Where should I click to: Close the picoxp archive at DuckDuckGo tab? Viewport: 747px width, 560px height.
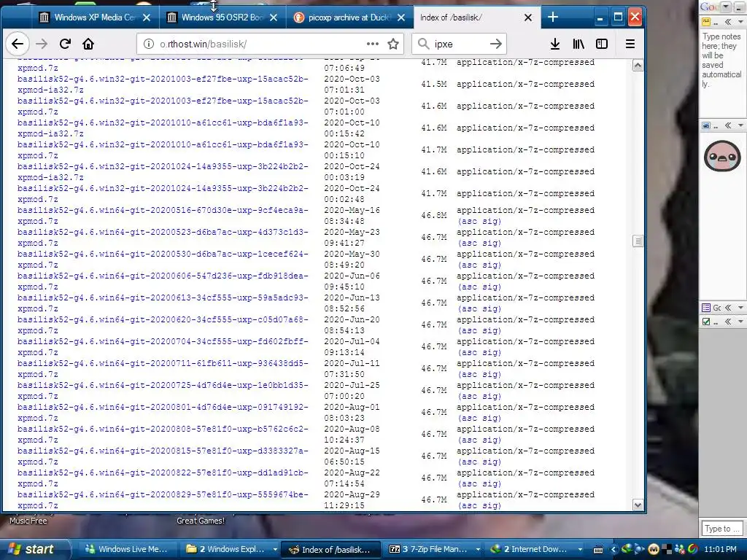click(401, 17)
